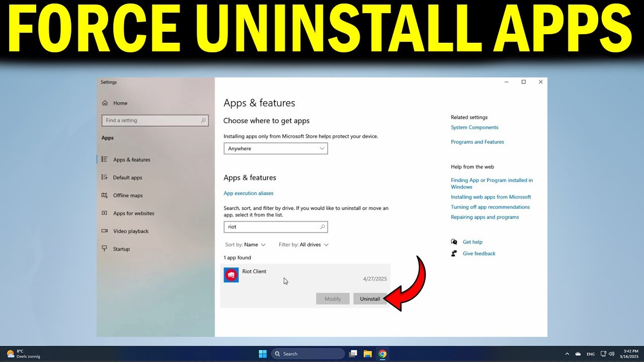Select the Startup sidebar icon
The width and height of the screenshot is (644, 362).
[x=105, y=248]
